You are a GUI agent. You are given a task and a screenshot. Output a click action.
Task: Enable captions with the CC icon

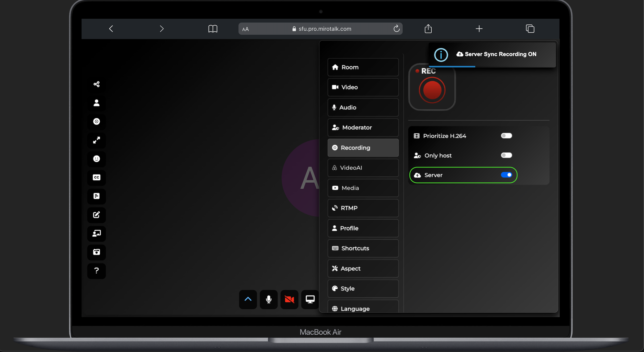click(x=96, y=177)
